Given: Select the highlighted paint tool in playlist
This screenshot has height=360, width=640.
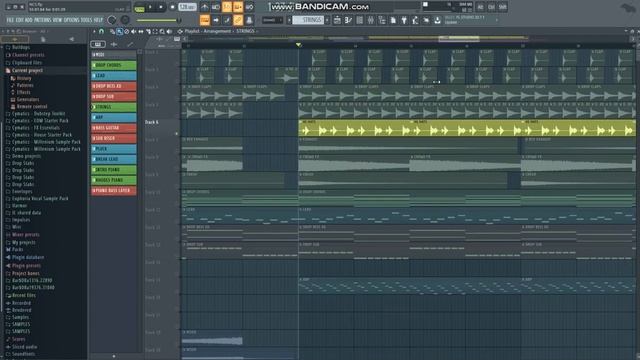Looking at the screenshot, I should (x=120, y=31).
